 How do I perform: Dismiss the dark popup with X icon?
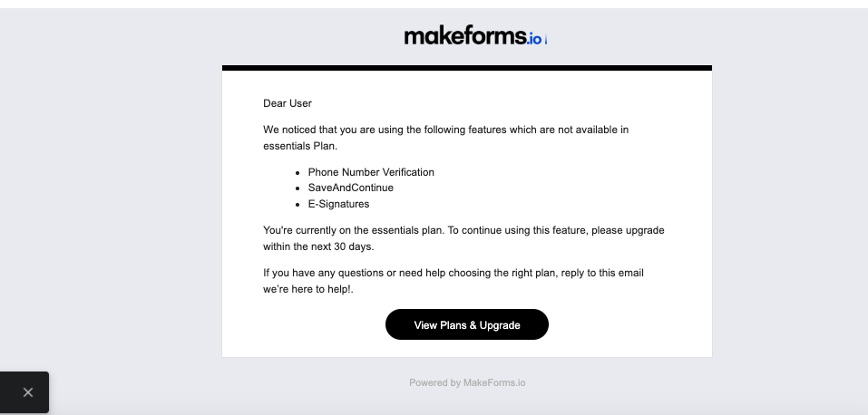pos(28,392)
